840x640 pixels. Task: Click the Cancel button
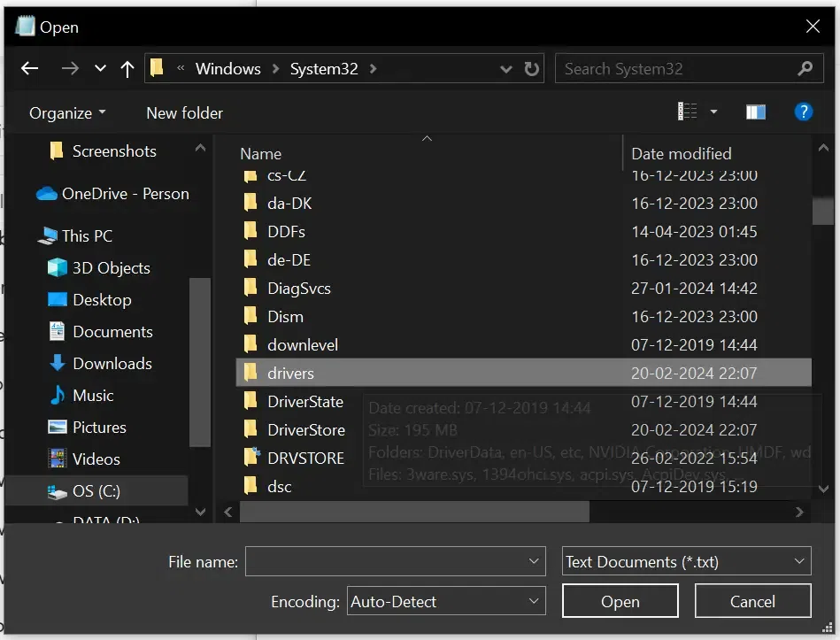pyautogui.click(x=752, y=601)
